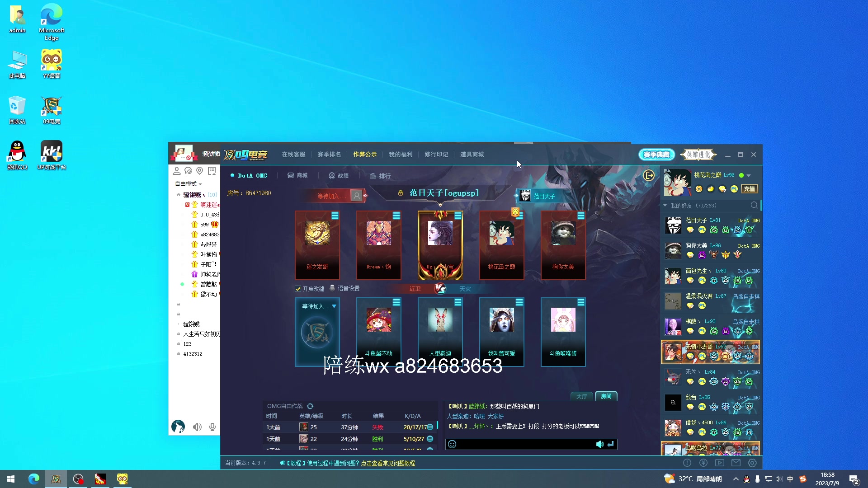Toggle the room lock icon beside 范日天子[ogupsp]

click(x=401, y=193)
